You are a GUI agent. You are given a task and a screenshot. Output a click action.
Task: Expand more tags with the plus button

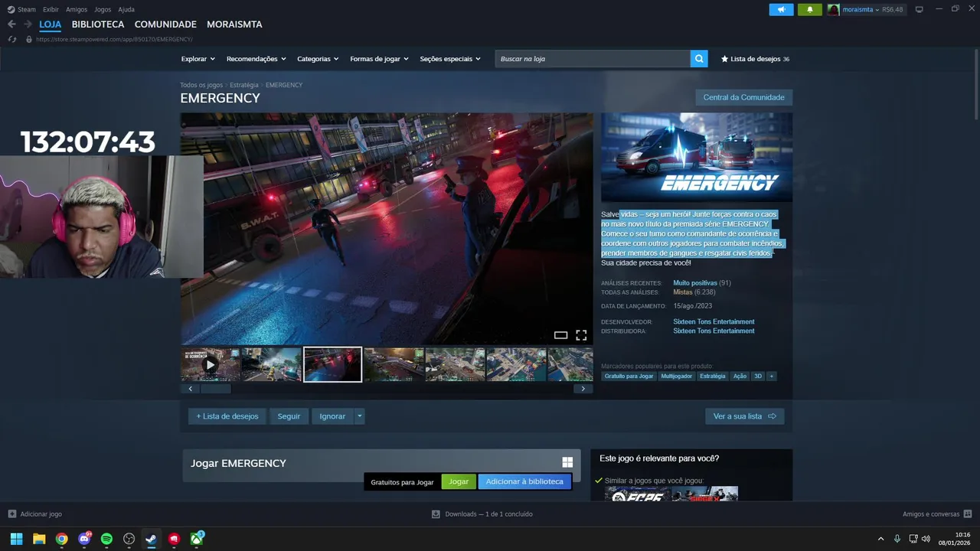[x=771, y=377]
